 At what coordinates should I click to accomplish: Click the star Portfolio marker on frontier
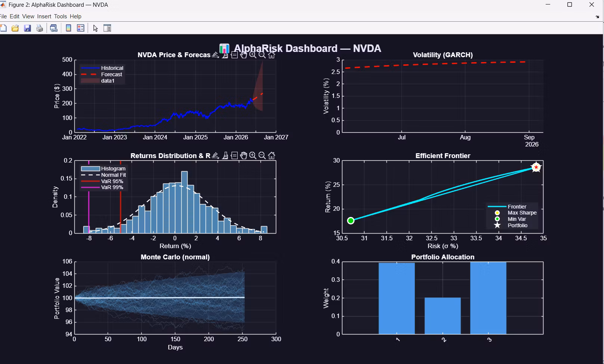536,167
